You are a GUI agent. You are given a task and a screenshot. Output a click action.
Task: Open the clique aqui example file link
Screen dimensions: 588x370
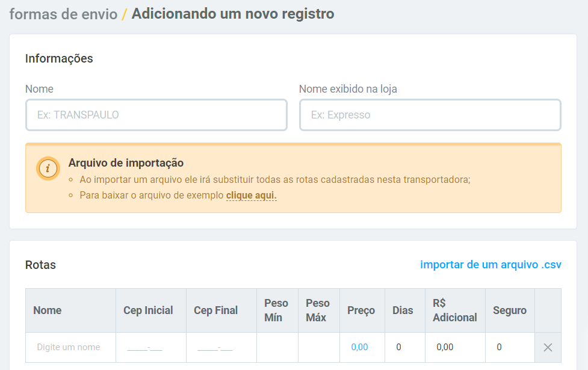[251, 196]
